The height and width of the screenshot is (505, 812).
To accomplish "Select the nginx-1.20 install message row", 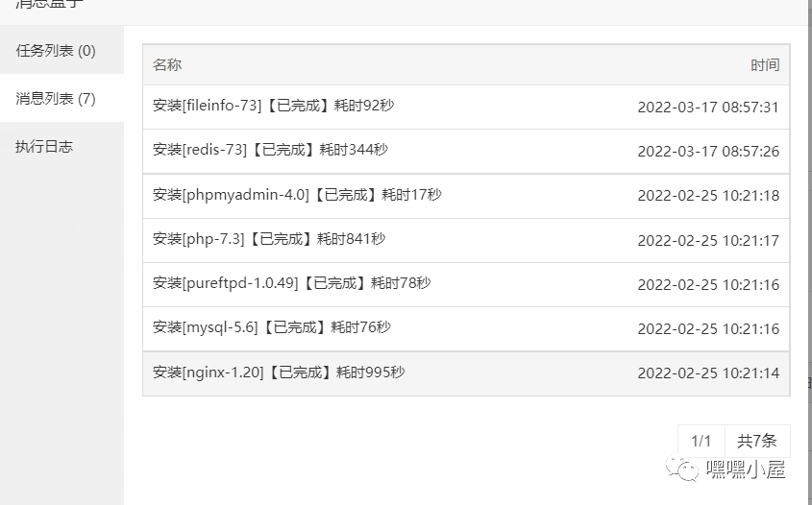I will [x=466, y=373].
